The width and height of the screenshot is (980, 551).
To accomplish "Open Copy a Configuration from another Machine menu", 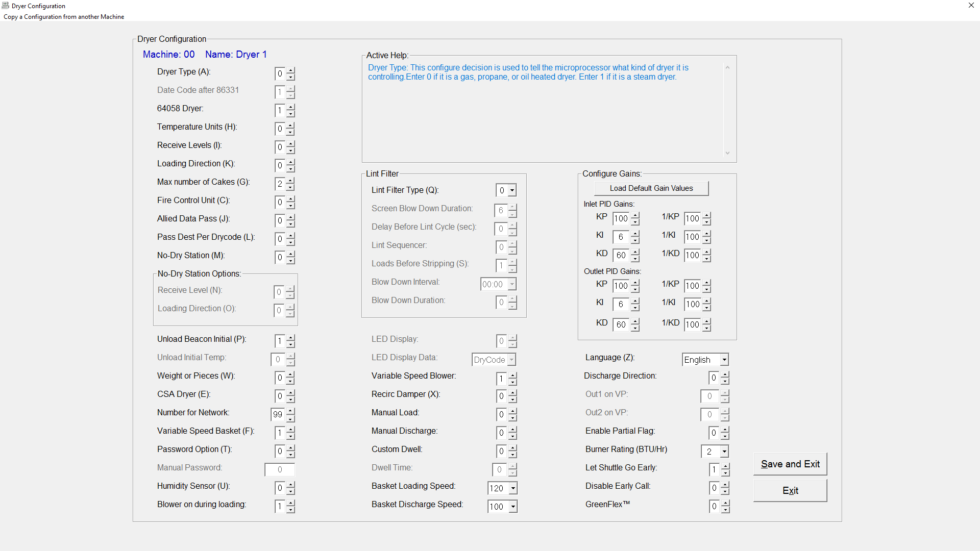I will (x=64, y=17).
